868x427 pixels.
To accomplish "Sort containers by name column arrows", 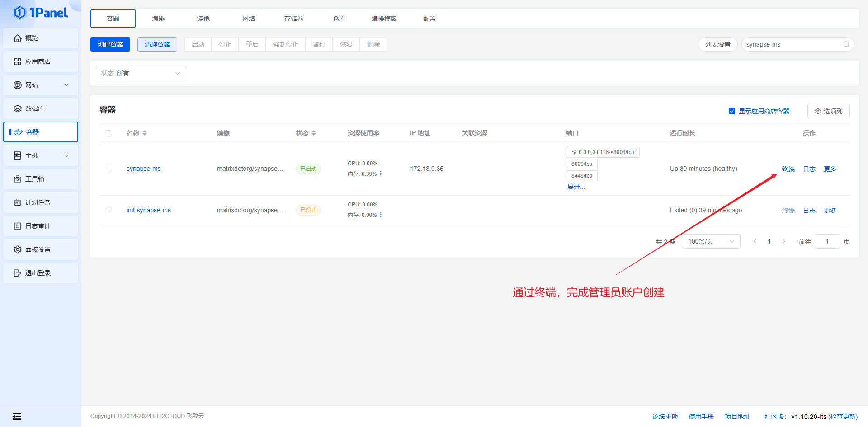I will [145, 133].
